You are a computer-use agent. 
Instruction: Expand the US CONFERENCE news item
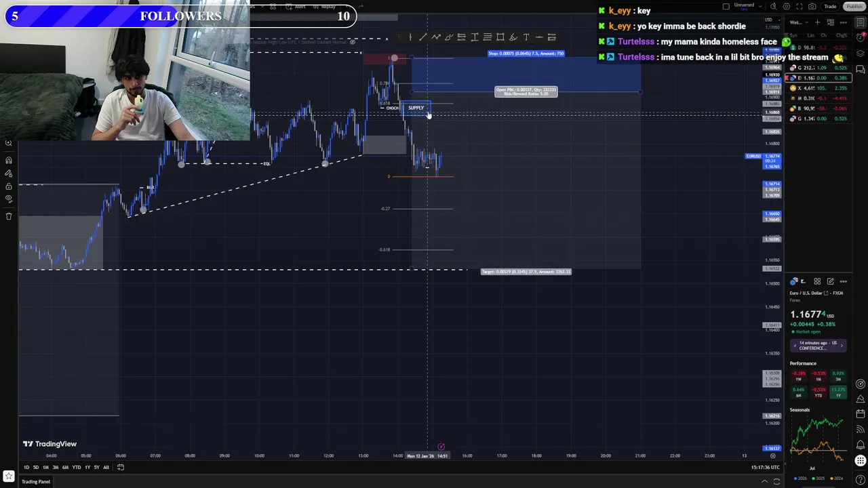pos(818,345)
